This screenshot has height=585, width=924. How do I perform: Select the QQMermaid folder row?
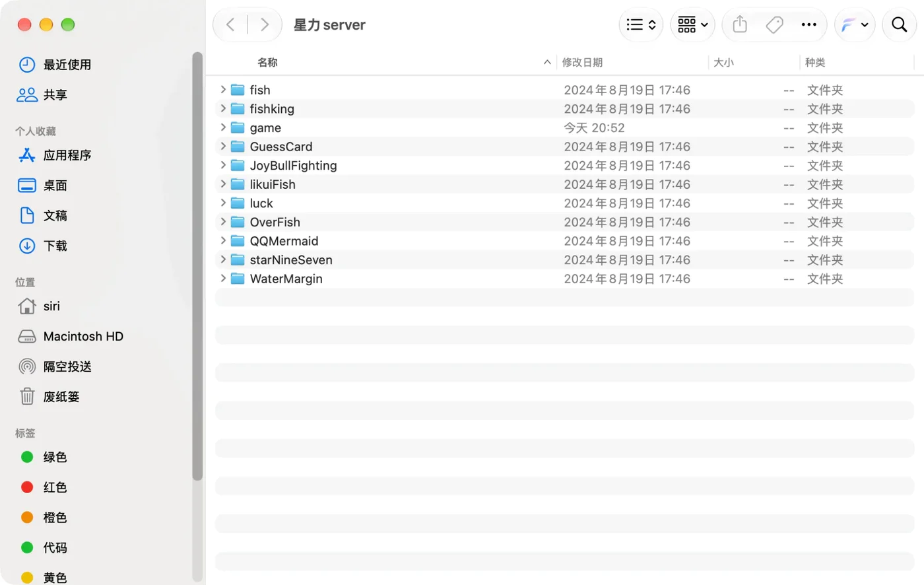pos(564,241)
